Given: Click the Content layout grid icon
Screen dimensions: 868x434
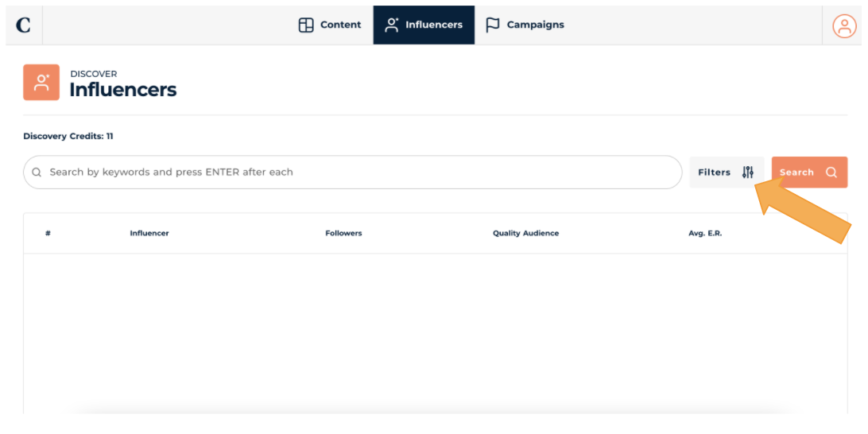Looking at the screenshot, I should pos(306,25).
